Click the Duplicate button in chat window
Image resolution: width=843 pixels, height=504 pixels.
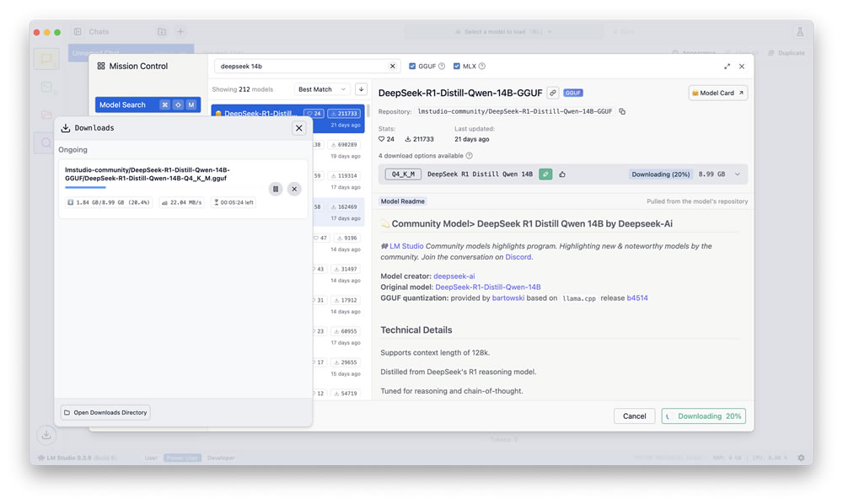click(787, 52)
